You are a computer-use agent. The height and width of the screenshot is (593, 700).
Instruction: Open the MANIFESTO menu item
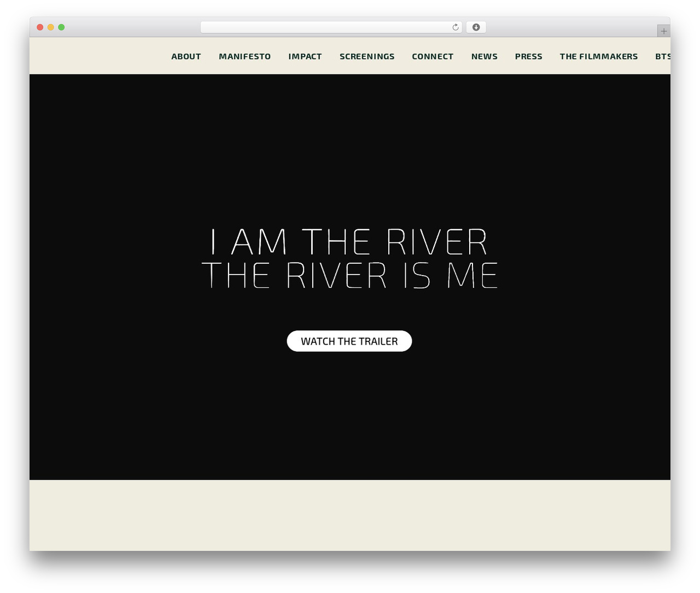tap(244, 56)
